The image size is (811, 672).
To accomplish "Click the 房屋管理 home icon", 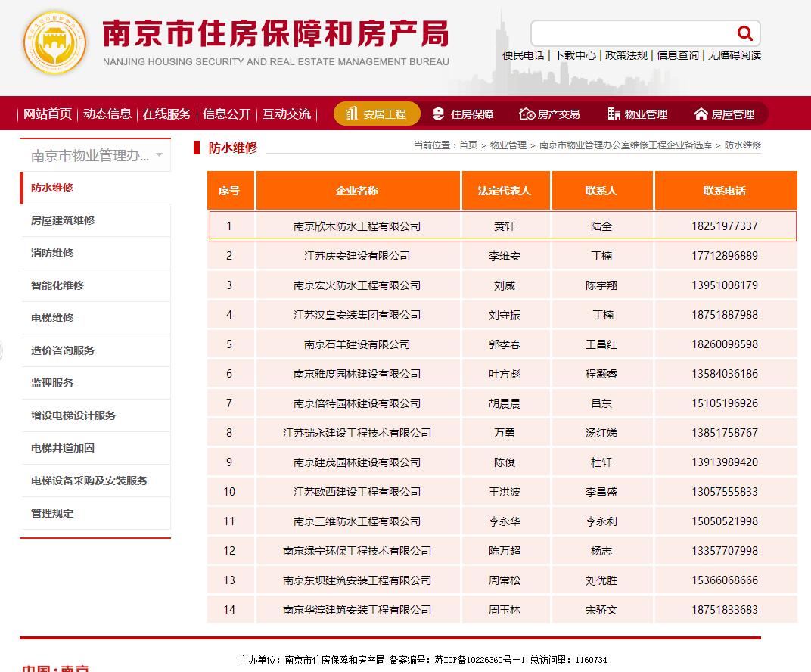I will [701, 114].
